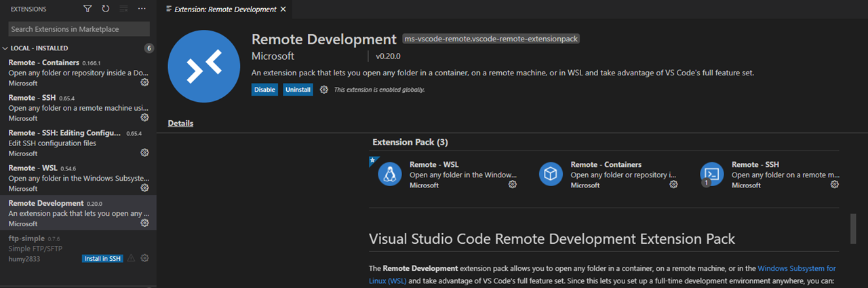Viewport: 868px width, 288px height.
Task: Click the details page vertical scrollbar
Action: (853, 228)
